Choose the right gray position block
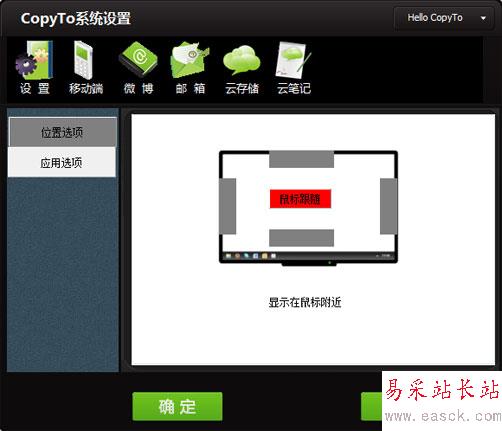Viewport: 502px width, 431px height. click(x=389, y=206)
